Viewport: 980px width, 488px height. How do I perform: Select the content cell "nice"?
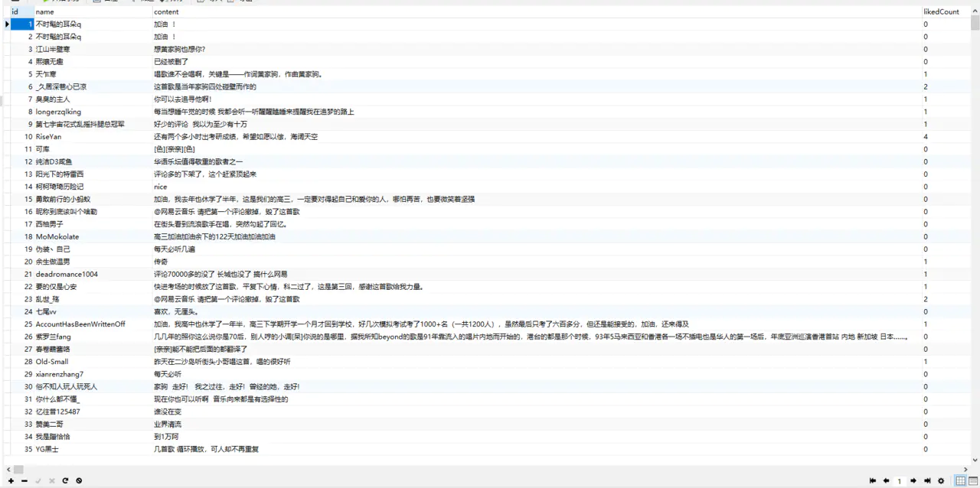coord(160,187)
